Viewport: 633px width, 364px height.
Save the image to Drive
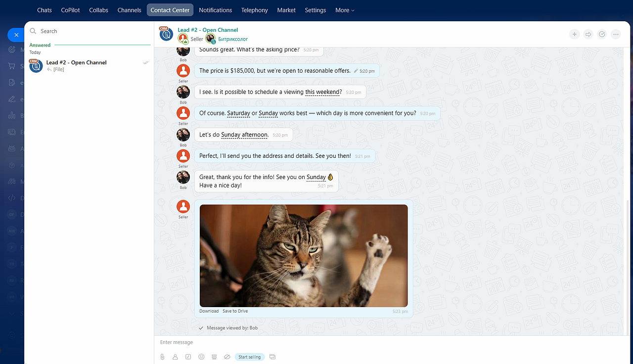[x=235, y=311]
